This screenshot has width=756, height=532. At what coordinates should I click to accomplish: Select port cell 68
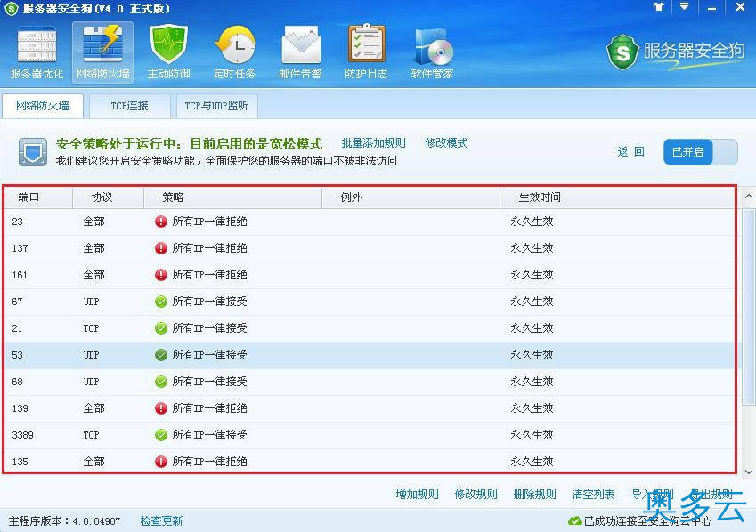pyautogui.click(x=17, y=382)
